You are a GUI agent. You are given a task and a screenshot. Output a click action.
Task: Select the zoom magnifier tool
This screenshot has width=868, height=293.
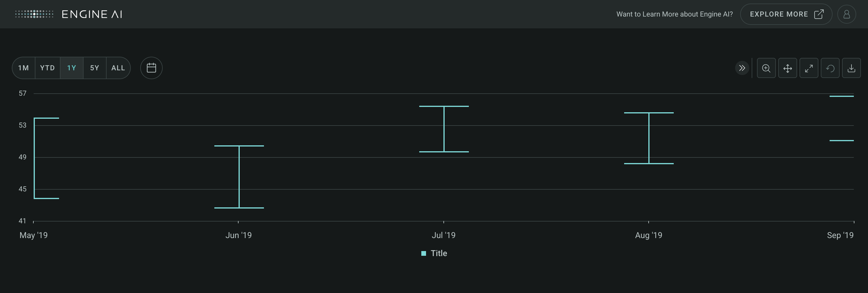[766, 68]
